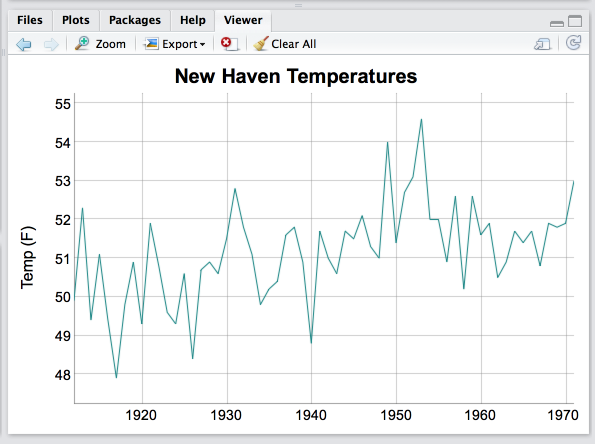Click the Clear All text label
Viewport: 595px width, 444px height.
click(293, 44)
